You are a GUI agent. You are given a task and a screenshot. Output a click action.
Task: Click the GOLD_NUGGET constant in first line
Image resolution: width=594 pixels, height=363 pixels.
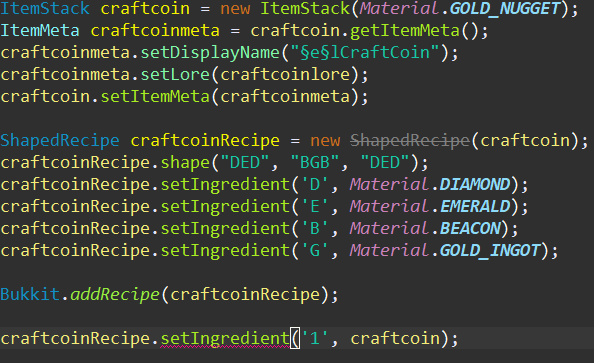(x=504, y=9)
